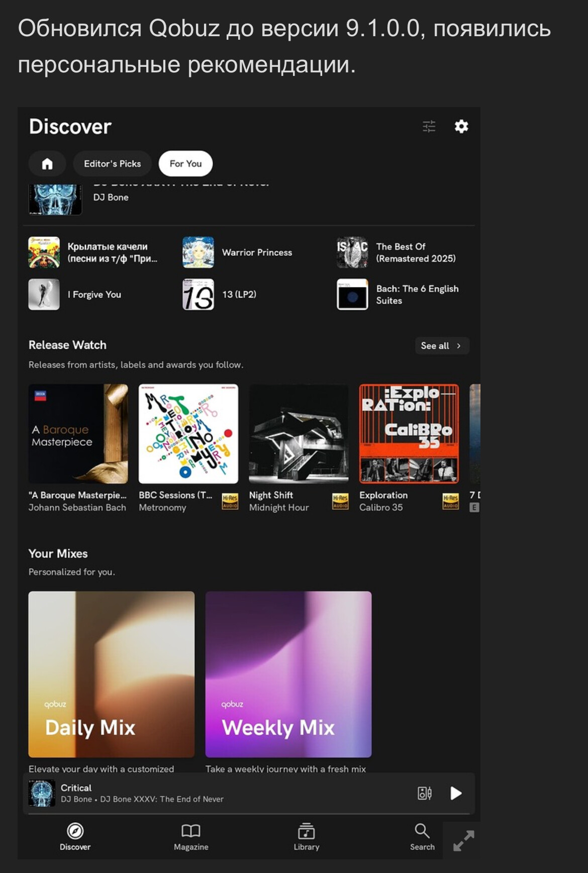Click Hi-Res Audio badge on BBC Sessions
The height and width of the screenshot is (873, 588).
coord(230,502)
